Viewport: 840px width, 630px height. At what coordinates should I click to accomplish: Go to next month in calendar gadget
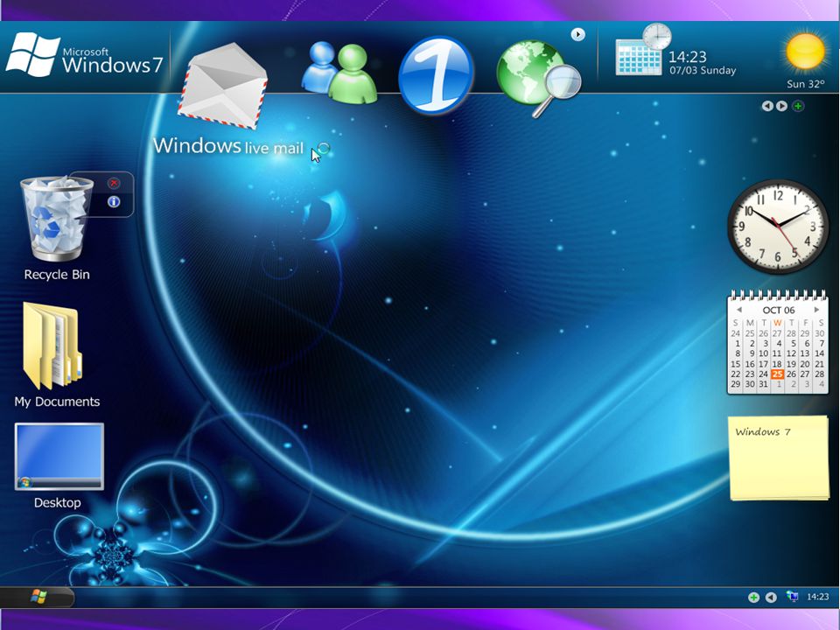(x=816, y=310)
